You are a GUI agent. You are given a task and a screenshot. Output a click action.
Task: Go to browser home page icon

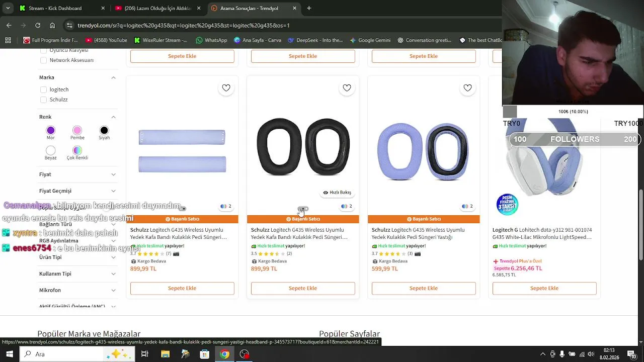coord(52,25)
